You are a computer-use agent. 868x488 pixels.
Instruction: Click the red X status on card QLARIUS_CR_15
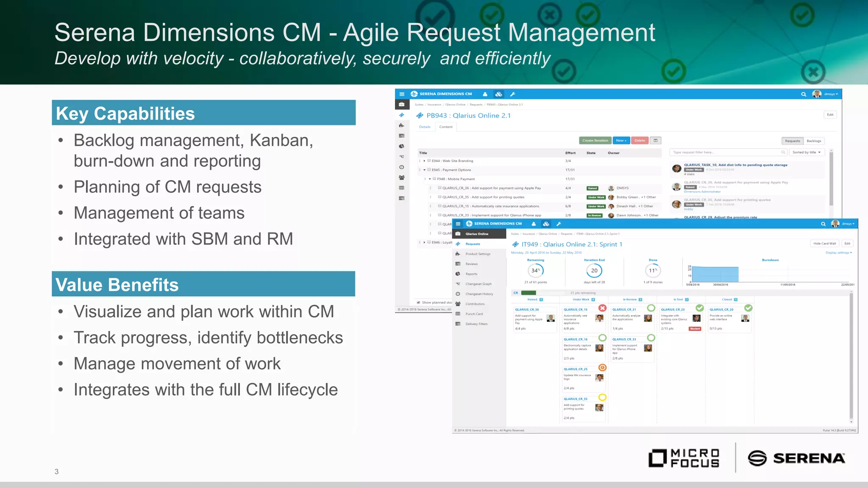pos(602,308)
